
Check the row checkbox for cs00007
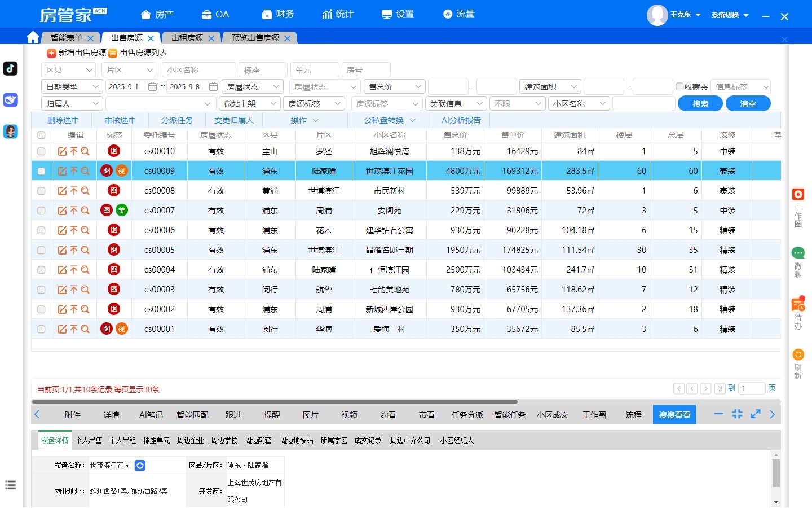pos(41,211)
